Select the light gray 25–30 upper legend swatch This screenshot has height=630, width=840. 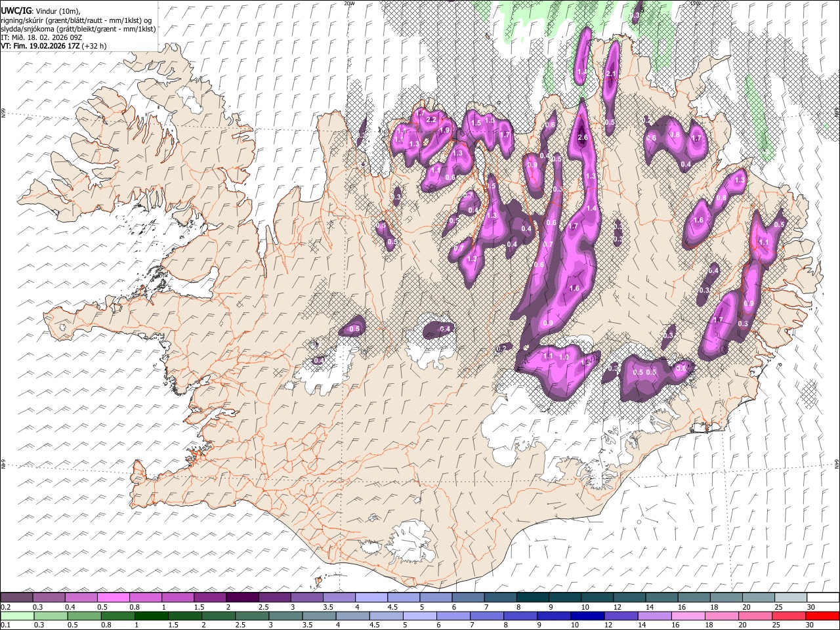point(790,597)
